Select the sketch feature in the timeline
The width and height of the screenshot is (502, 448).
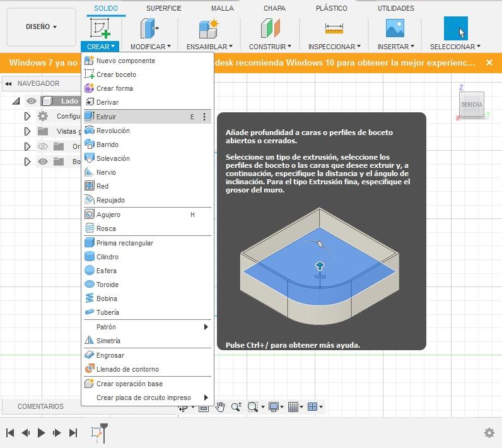[x=96, y=433]
